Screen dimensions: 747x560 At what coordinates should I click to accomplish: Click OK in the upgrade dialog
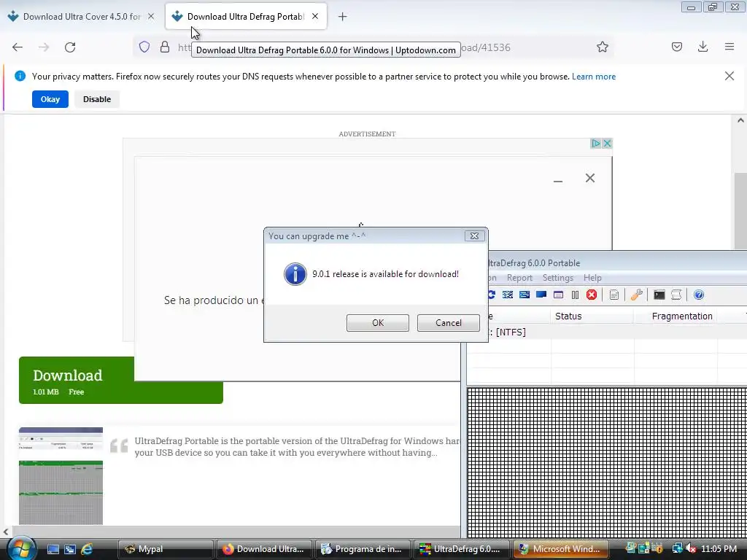coord(377,323)
